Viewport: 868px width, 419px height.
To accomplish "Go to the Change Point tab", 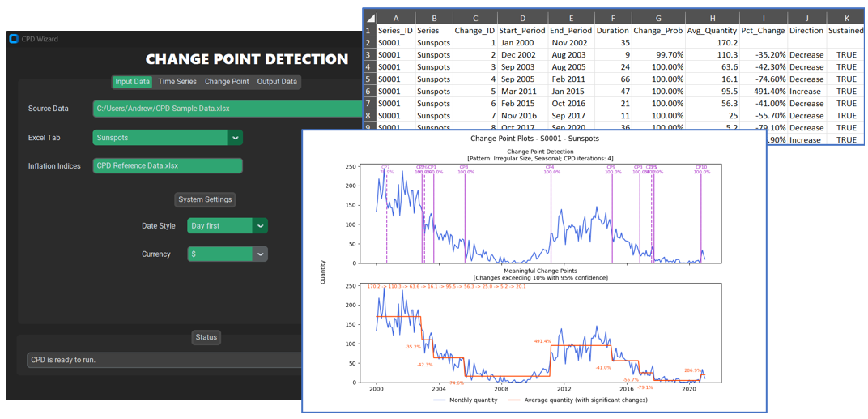I will 227,82.
